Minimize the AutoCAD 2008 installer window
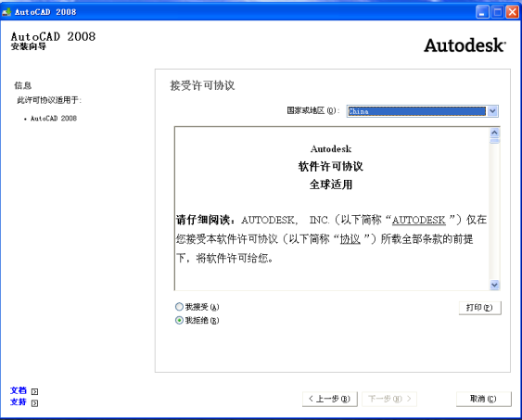This screenshot has width=522, height=420. point(482,12)
